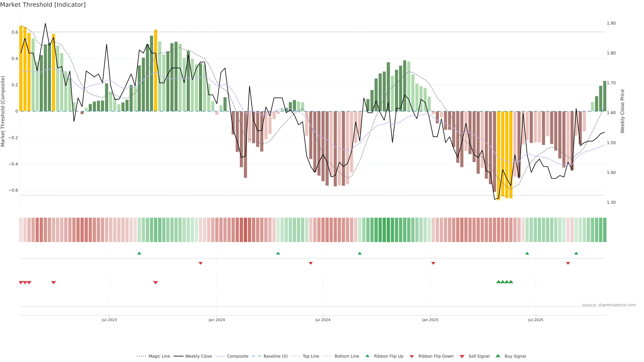The width and height of the screenshot is (644, 362).
Task: Click the Jan 2025 axis label
Action: (430, 320)
